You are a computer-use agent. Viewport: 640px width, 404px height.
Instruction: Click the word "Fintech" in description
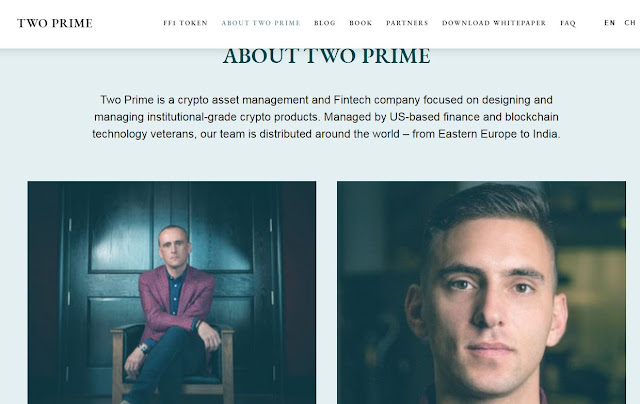click(352, 100)
